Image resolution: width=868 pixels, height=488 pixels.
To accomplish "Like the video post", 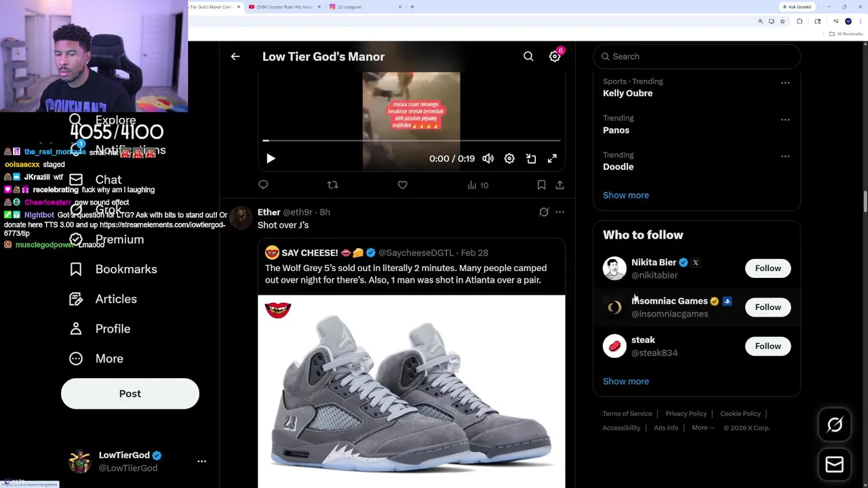I will coord(402,184).
